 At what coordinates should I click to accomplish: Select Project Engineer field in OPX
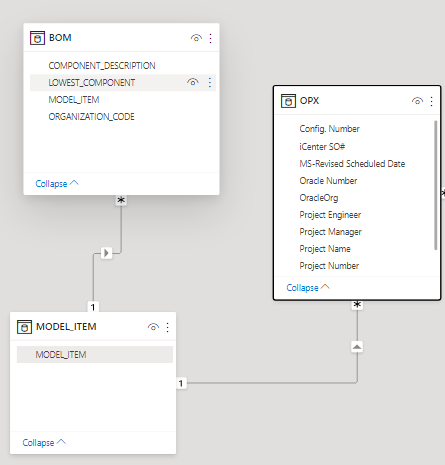[330, 215]
